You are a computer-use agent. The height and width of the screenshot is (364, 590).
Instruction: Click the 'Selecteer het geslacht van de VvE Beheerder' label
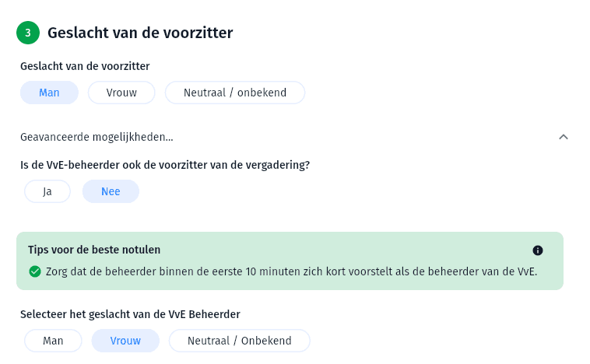pyautogui.click(x=130, y=314)
